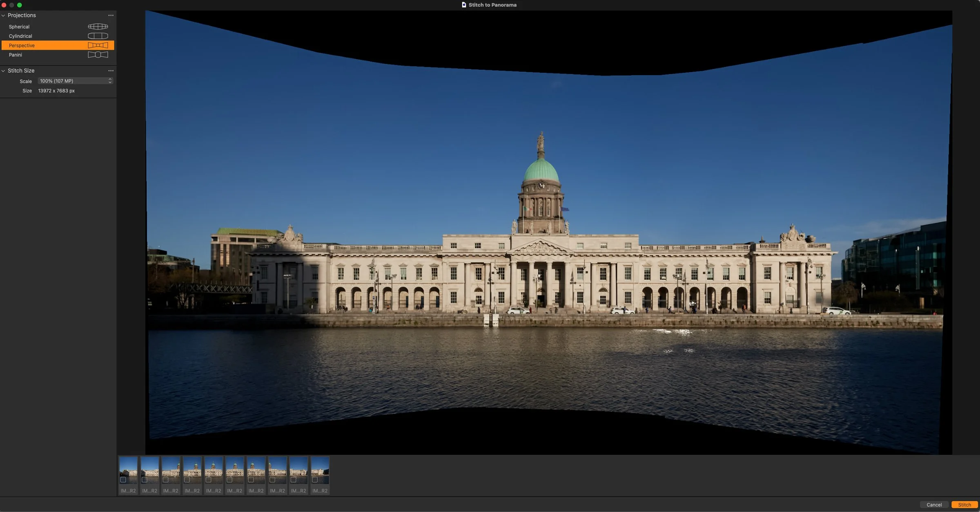980x512 pixels.
Task: Click the Panini projection shape icon
Action: tap(98, 55)
